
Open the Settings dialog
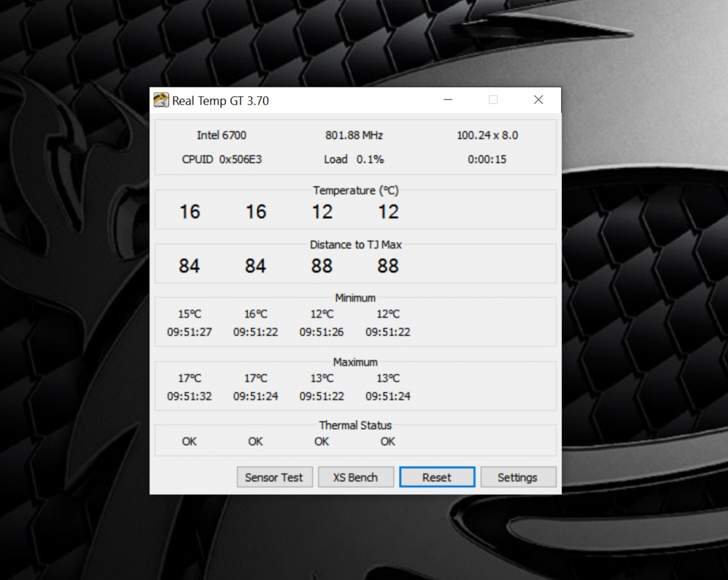click(518, 477)
